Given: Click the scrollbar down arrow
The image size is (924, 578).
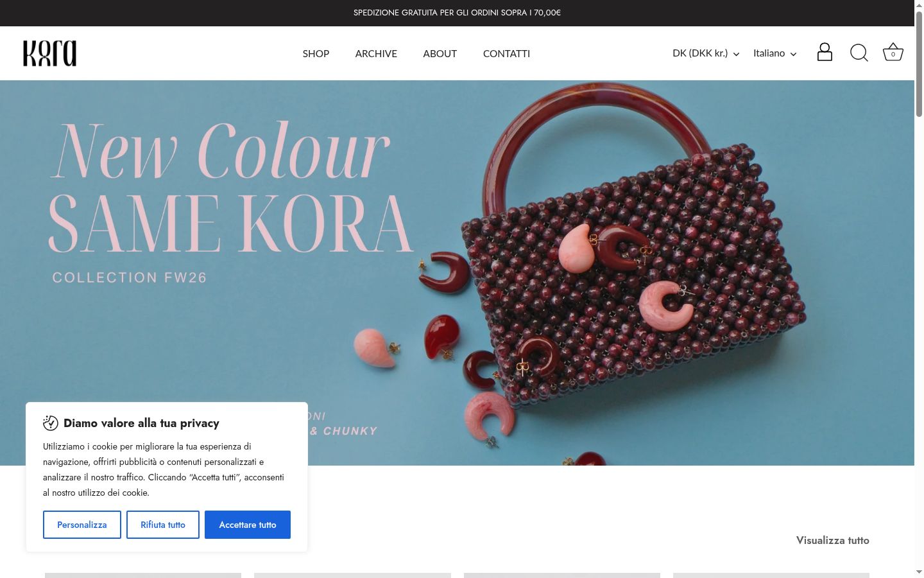Looking at the screenshot, I should [919, 572].
